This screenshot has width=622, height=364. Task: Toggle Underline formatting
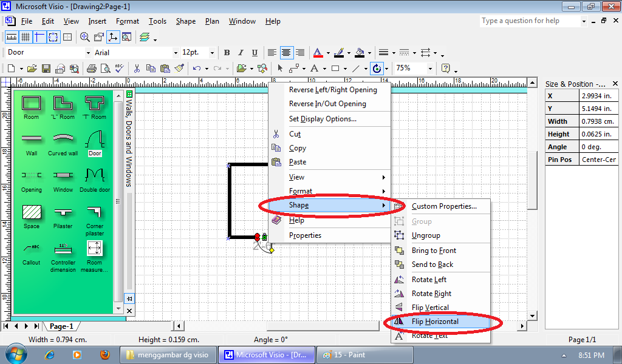coord(255,53)
